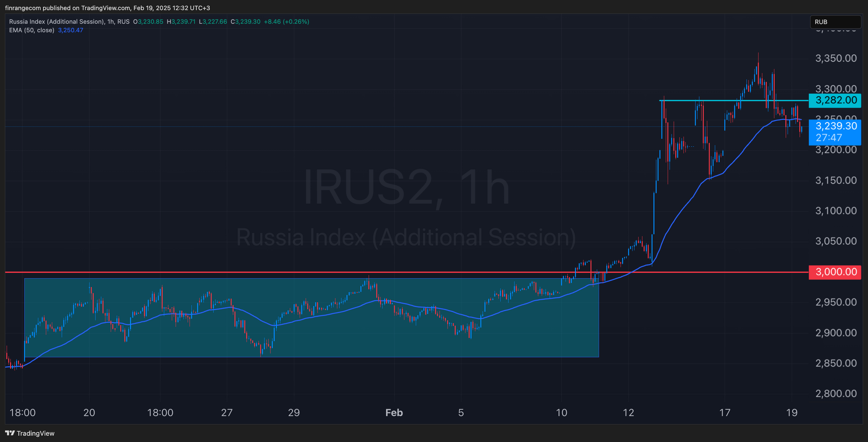Click the blue current price label 3,239.30

(835, 126)
